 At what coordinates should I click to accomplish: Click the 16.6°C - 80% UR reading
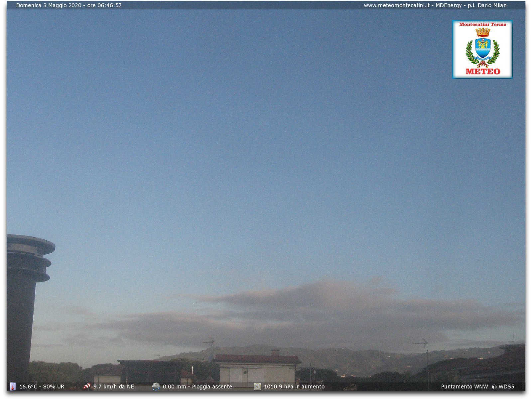click(x=42, y=386)
